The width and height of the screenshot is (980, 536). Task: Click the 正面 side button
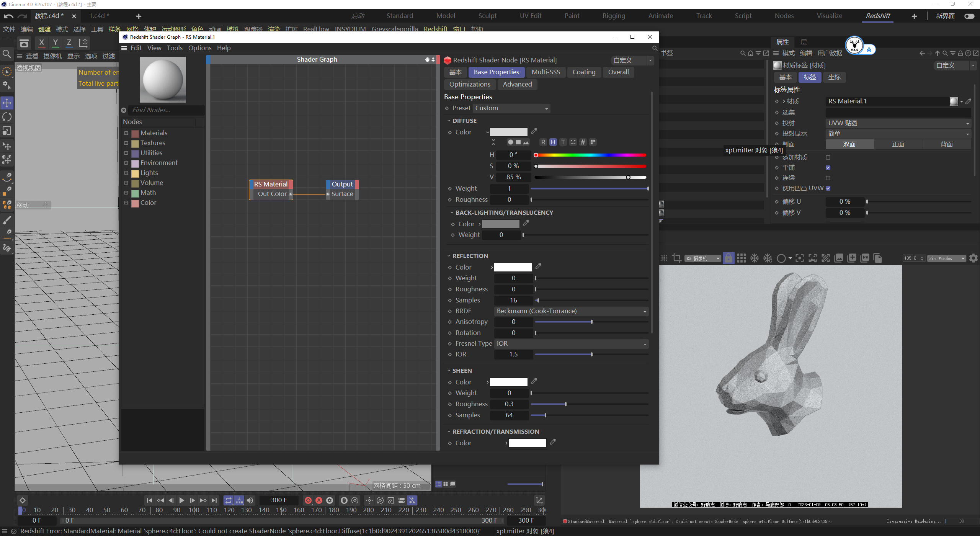point(898,144)
